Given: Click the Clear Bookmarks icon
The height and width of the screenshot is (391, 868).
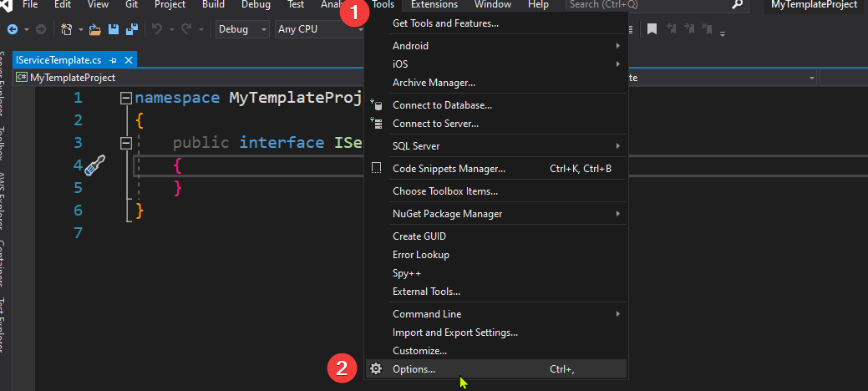Looking at the screenshot, I should click(x=707, y=28).
